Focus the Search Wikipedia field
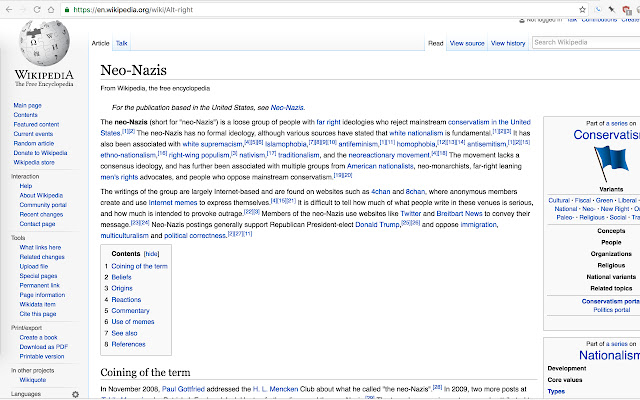This screenshot has height=400, width=640. coord(586,42)
